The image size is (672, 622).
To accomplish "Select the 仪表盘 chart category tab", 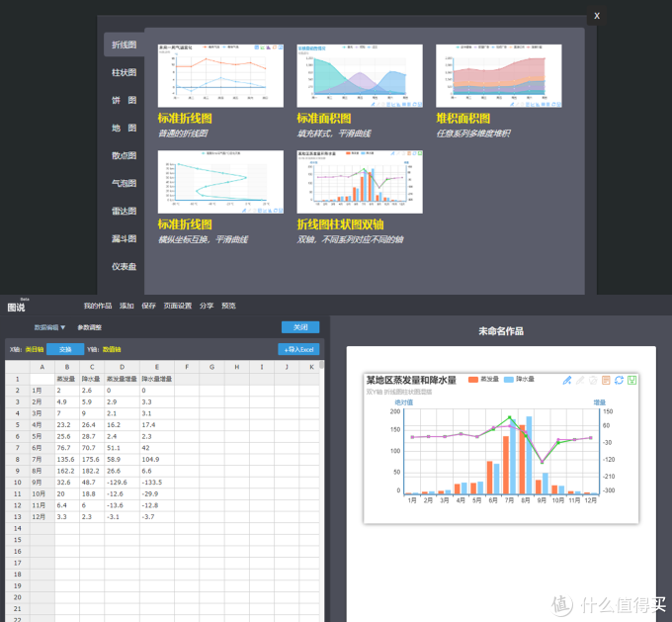I will 124,266.
